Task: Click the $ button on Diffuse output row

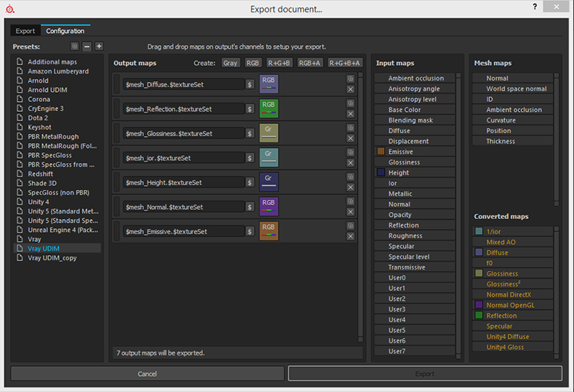Action: [249, 85]
